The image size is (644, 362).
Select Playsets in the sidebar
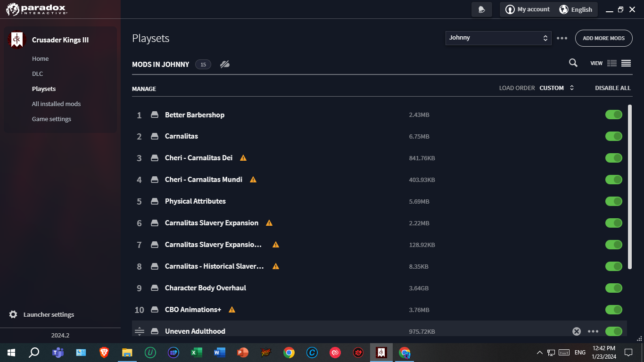pyautogui.click(x=44, y=89)
